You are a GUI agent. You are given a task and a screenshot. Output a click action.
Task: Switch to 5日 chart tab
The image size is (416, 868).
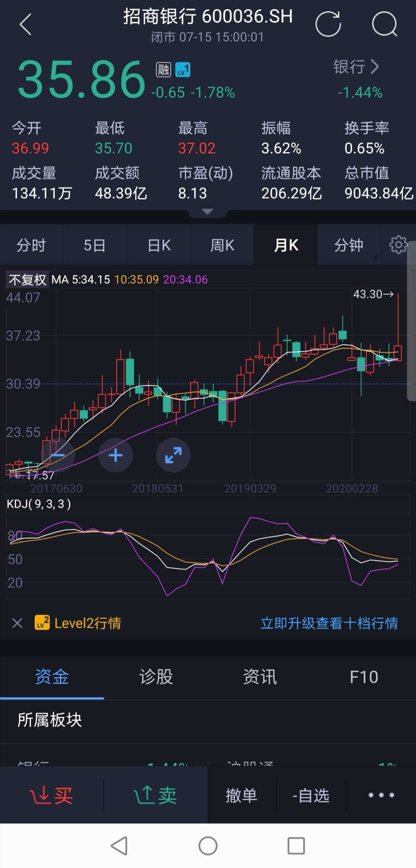[x=95, y=245]
